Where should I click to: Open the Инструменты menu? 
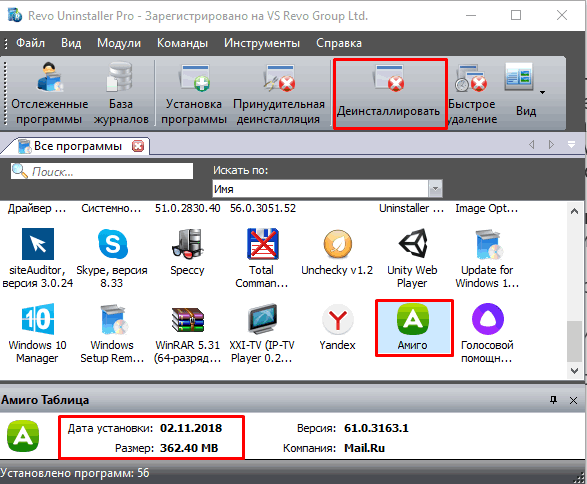pos(262,43)
